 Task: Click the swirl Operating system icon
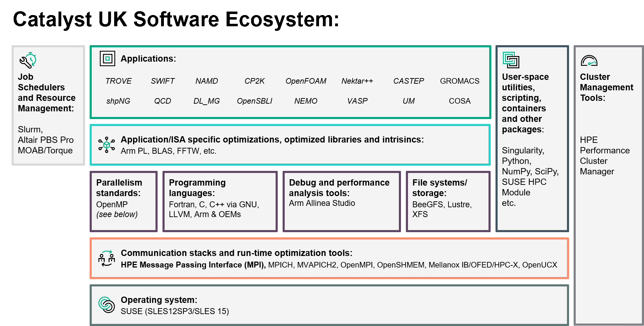(x=107, y=305)
